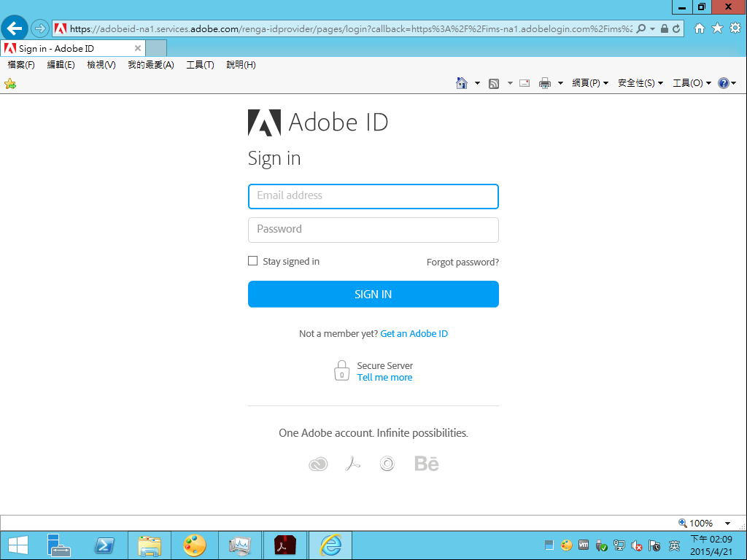Click the Forgot password? link
Viewport: 747px width, 560px height.
click(x=462, y=262)
